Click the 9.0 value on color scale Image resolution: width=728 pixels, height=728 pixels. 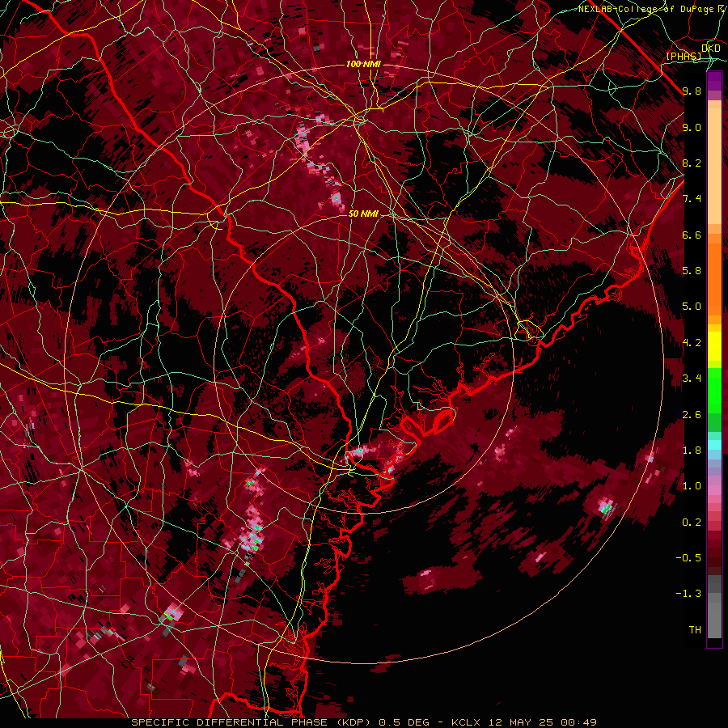(x=692, y=127)
